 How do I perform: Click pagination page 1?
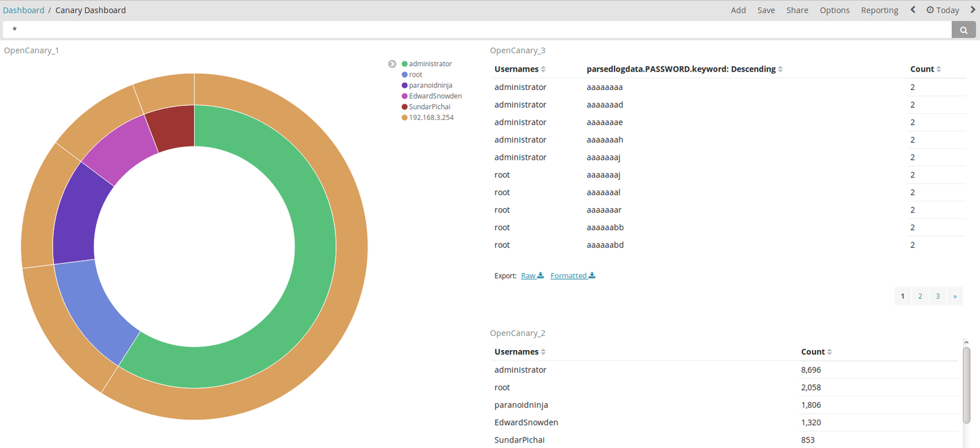coord(902,296)
